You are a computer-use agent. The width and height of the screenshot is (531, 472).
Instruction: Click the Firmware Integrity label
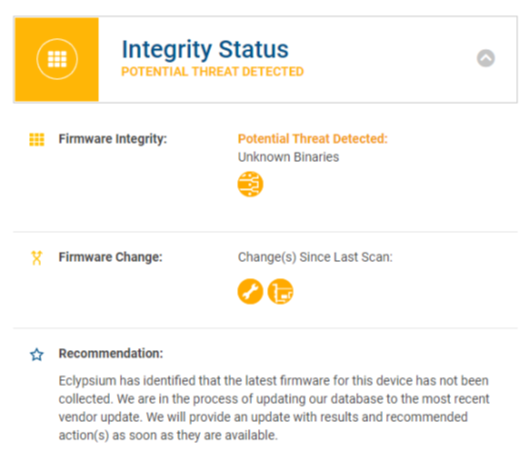click(113, 139)
